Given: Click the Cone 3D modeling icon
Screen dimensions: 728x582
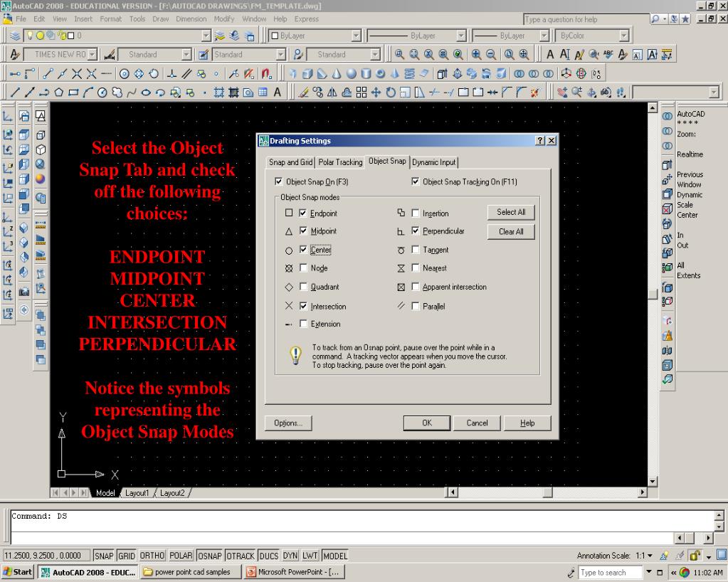Looking at the screenshot, I should click(337, 73).
